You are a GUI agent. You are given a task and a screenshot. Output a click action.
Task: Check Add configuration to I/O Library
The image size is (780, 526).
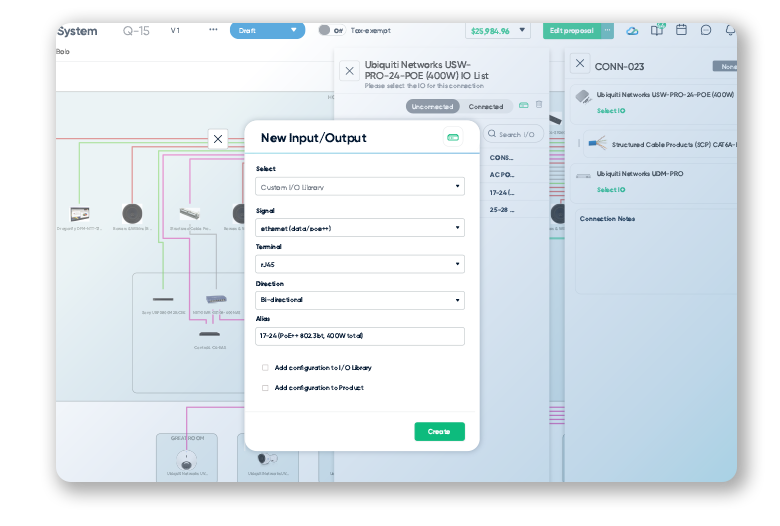coord(265,368)
